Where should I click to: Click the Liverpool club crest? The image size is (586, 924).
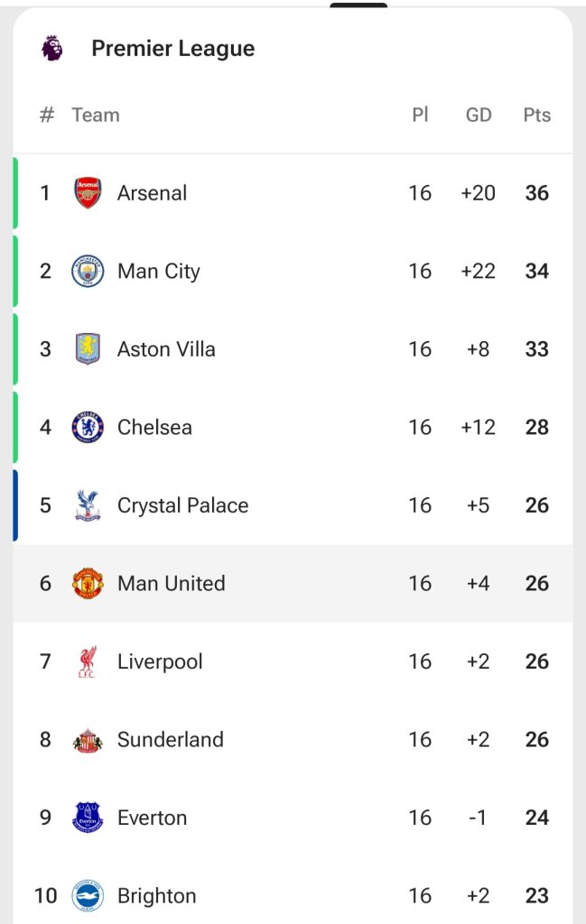pos(88,661)
